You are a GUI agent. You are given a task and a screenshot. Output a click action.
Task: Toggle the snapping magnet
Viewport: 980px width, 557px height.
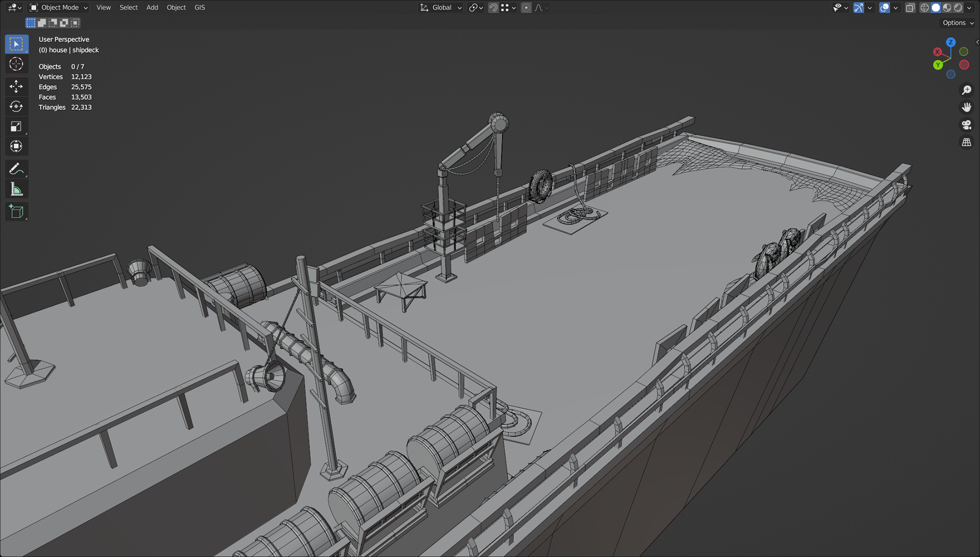(x=493, y=8)
